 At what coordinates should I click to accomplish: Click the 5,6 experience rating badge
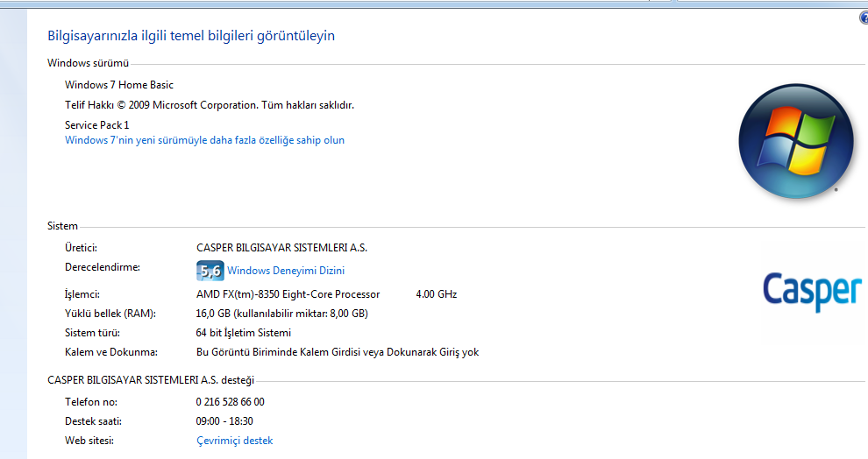click(210, 271)
